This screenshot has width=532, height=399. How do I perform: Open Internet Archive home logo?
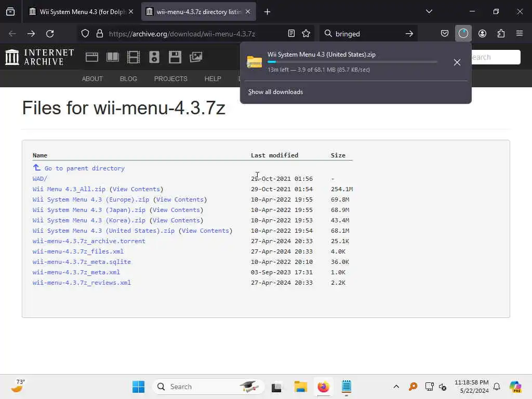coord(39,57)
